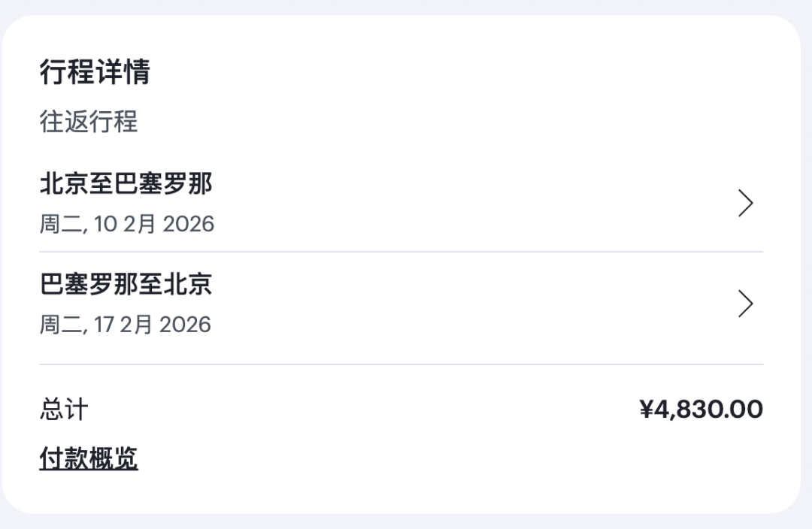Select the 北京至巴塞罗那 outbound trip title
Screen dimensions: 812x529
[126, 183]
